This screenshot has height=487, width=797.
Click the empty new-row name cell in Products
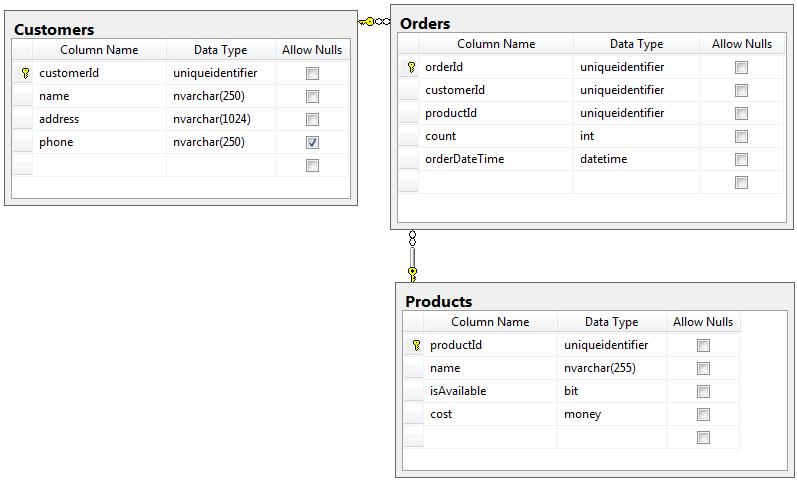pos(490,437)
